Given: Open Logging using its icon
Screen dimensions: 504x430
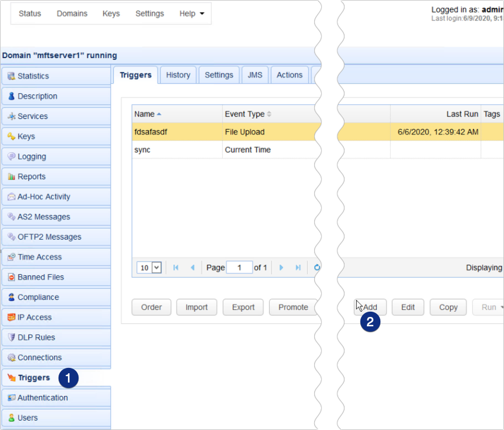Looking at the screenshot, I should tap(11, 156).
